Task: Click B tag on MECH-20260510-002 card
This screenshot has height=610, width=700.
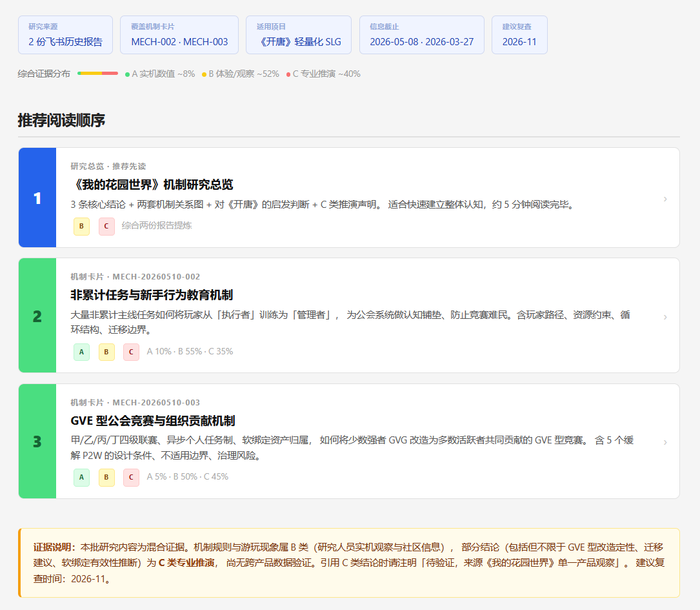Action: pyautogui.click(x=106, y=352)
